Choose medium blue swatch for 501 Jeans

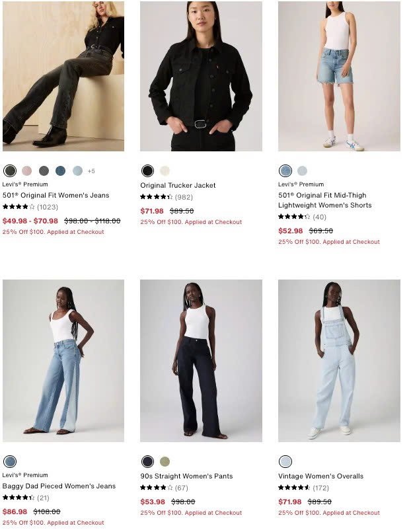coord(61,171)
